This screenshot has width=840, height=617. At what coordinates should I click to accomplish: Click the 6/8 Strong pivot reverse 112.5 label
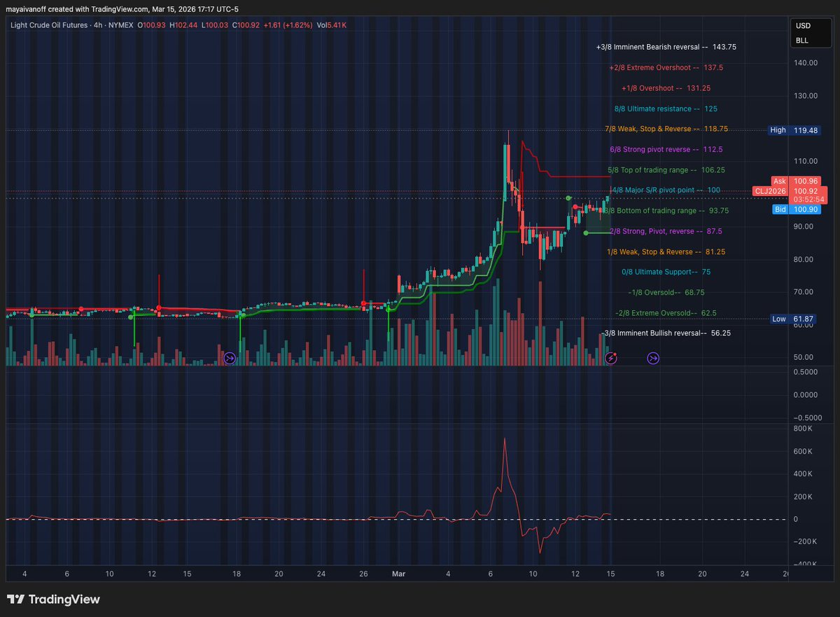pyautogui.click(x=666, y=149)
